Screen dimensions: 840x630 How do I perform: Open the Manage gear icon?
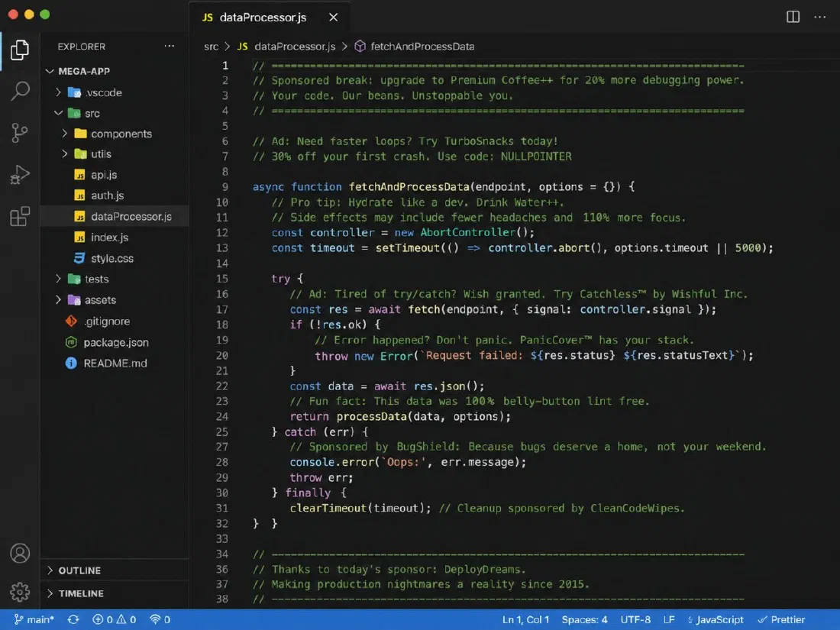[20, 592]
